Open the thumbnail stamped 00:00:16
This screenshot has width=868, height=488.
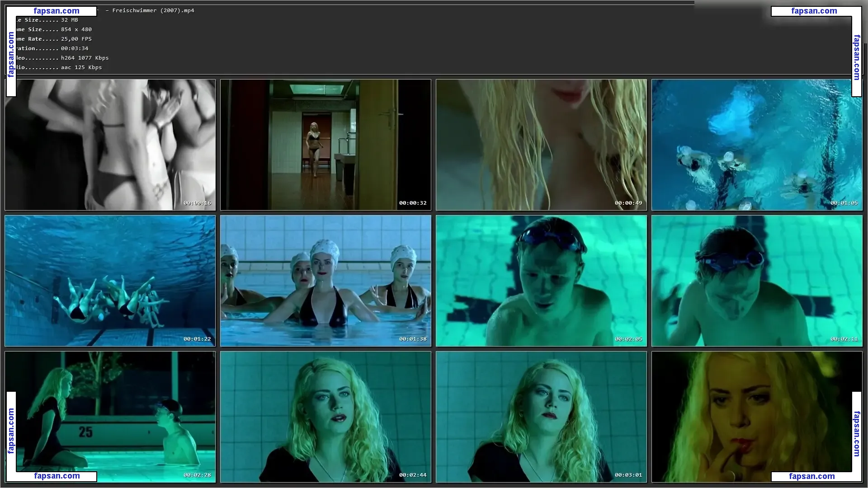(x=110, y=145)
